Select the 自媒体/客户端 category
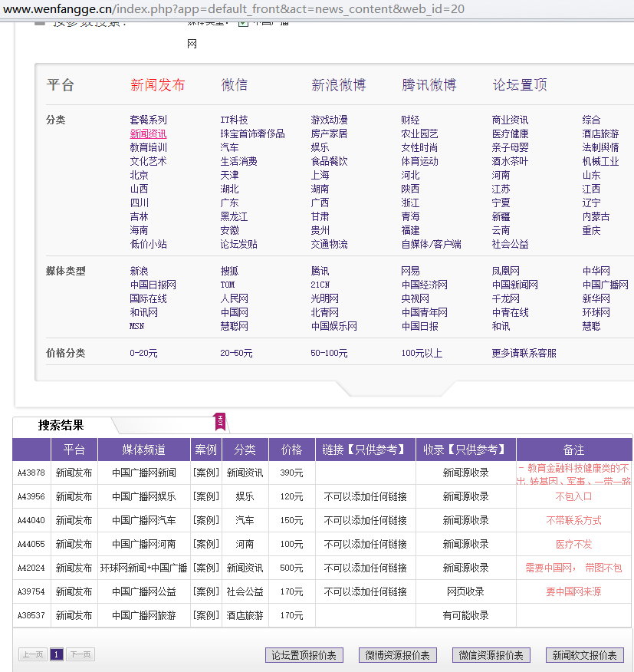 pyautogui.click(x=431, y=244)
